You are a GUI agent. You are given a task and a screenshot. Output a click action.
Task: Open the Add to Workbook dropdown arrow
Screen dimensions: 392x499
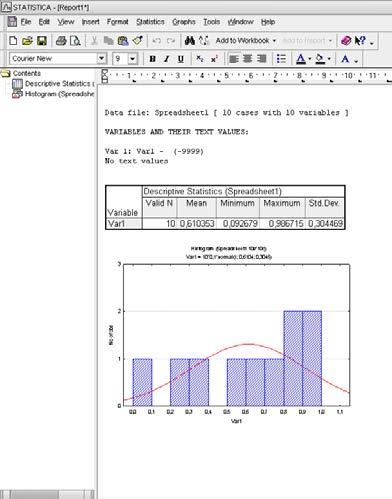pyautogui.click(x=274, y=41)
